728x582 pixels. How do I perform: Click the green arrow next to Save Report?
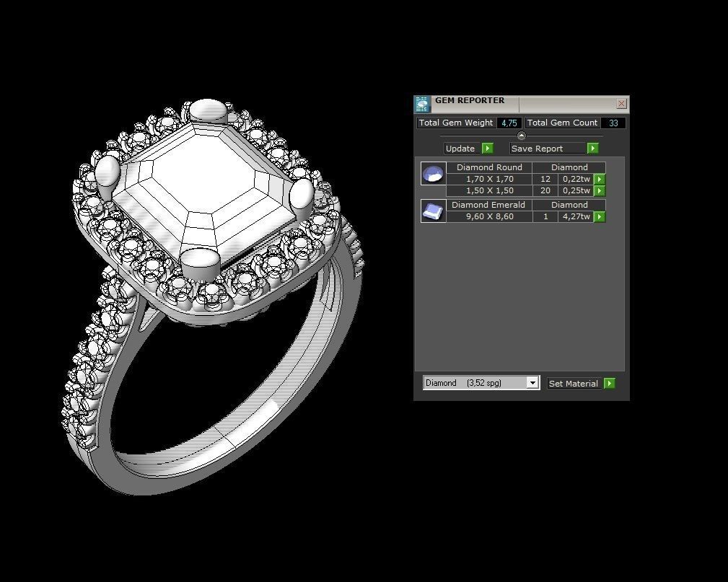593,148
